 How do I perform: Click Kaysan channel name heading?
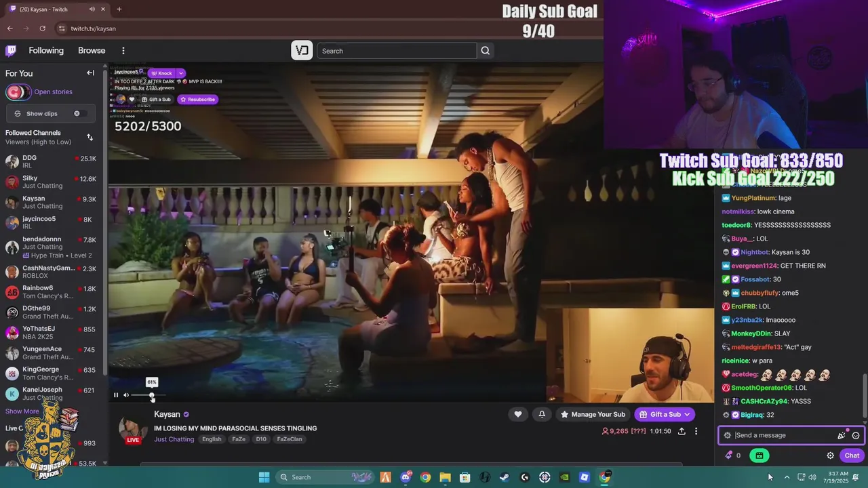[167, 414]
